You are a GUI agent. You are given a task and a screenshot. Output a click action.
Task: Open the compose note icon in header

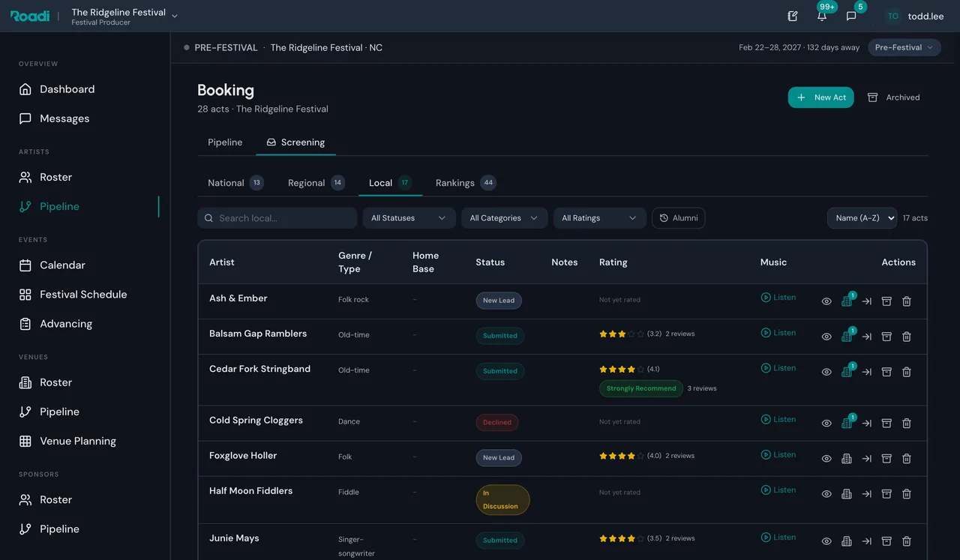click(x=793, y=16)
